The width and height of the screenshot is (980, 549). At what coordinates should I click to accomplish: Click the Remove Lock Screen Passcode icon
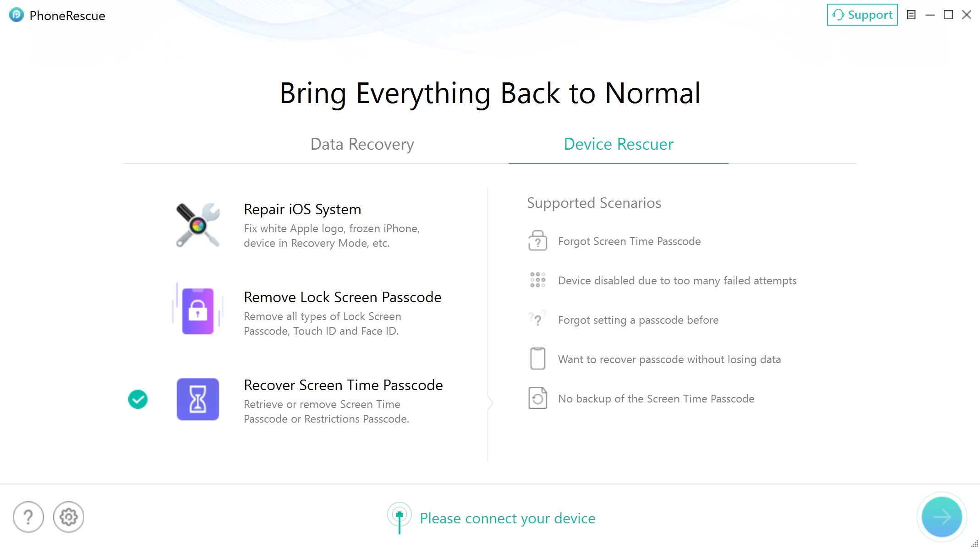197,311
